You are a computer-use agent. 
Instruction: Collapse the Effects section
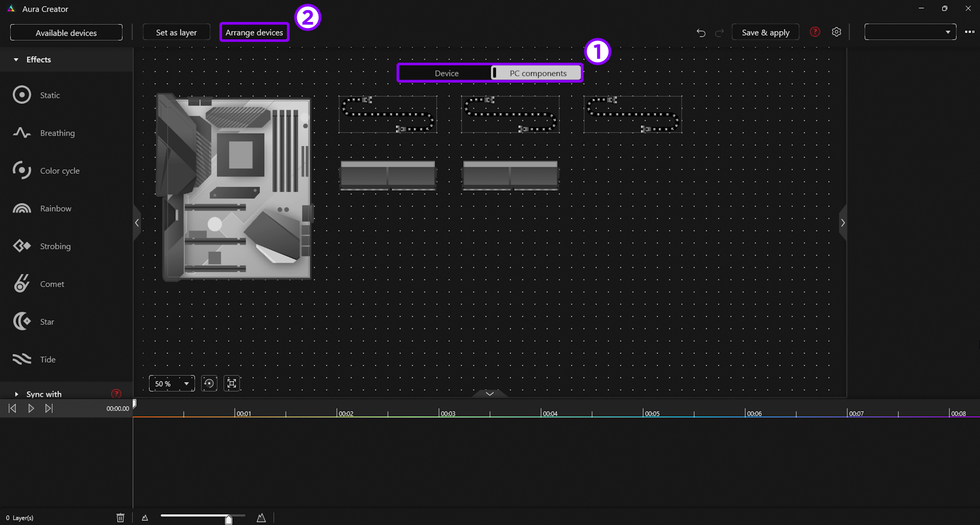16,60
